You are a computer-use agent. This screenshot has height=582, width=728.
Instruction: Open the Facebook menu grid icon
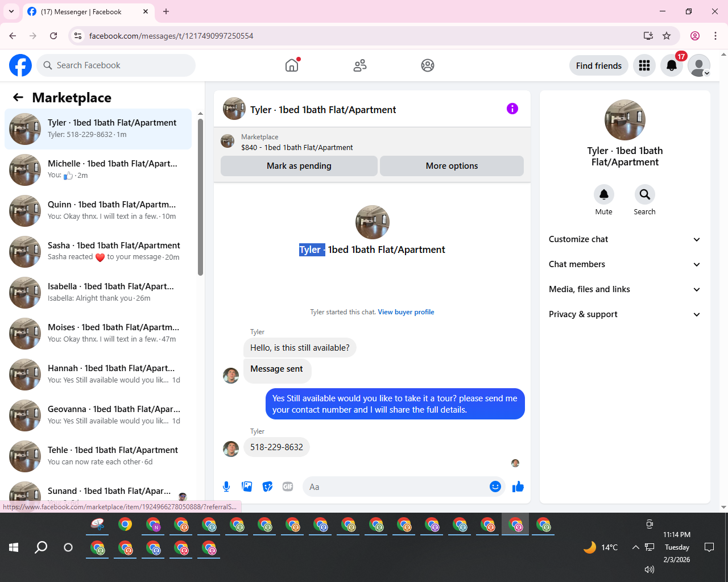(x=644, y=65)
